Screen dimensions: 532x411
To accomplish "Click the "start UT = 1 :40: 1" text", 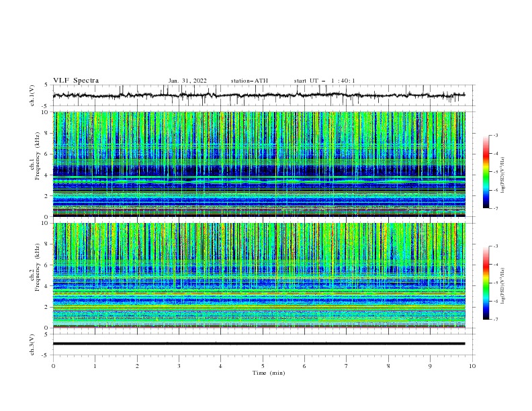I will coord(324,81).
